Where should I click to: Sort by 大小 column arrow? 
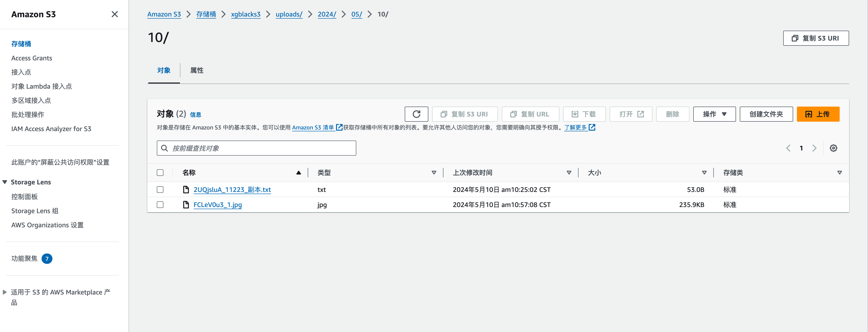tap(704, 173)
